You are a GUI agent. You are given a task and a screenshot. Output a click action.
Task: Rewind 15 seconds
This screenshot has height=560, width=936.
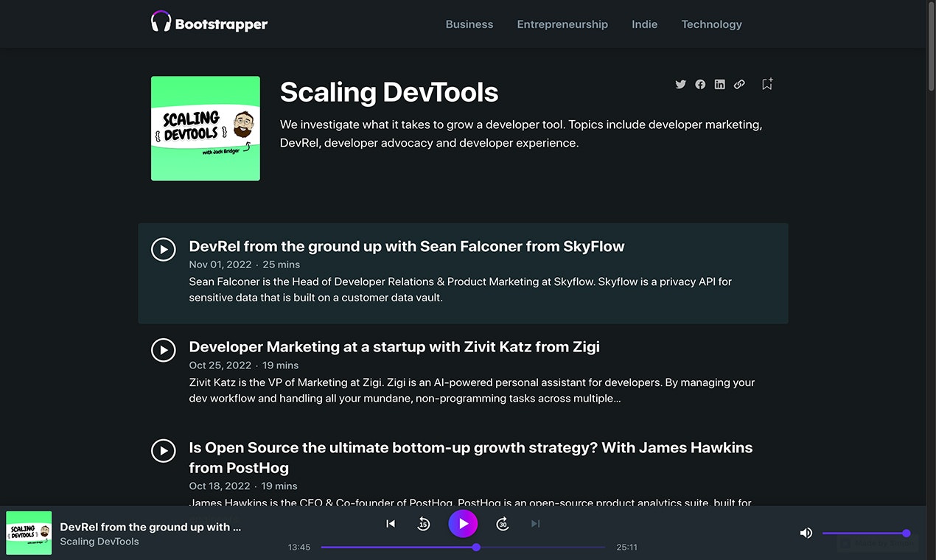(x=424, y=524)
